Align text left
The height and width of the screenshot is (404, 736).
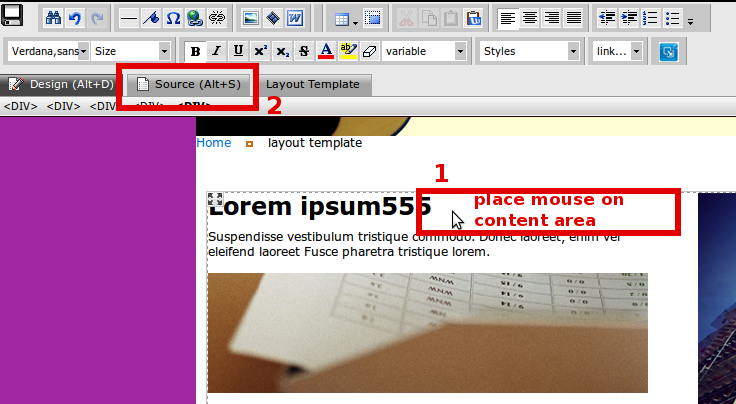pos(508,18)
